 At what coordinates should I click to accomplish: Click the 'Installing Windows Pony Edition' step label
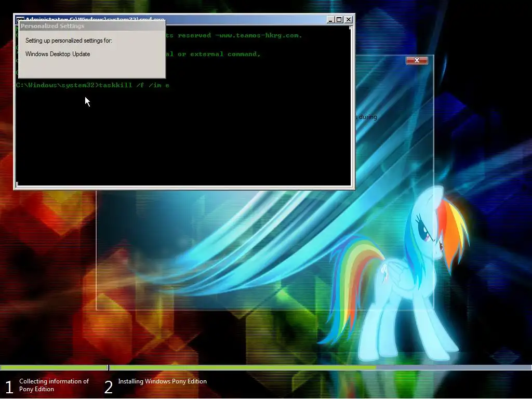(162, 381)
